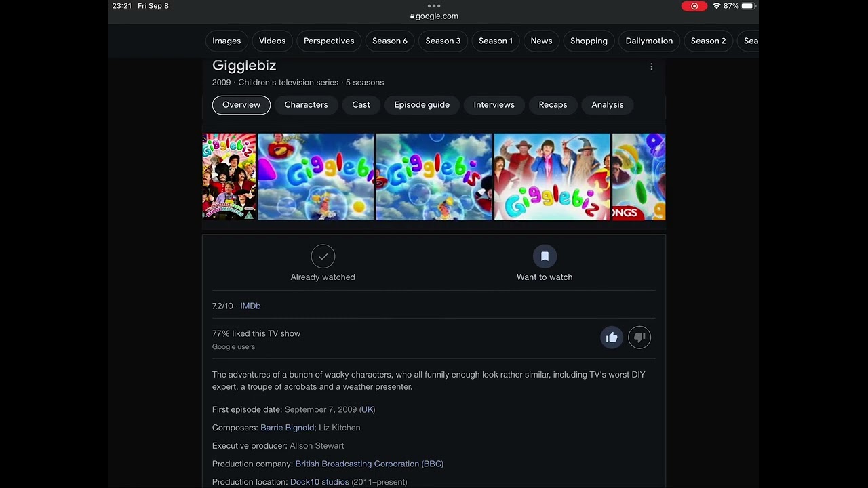Image resolution: width=868 pixels, height=488 pixels.
Task: Open the Analysis tab
Action: pyautogui.click(x=607, y=105)
